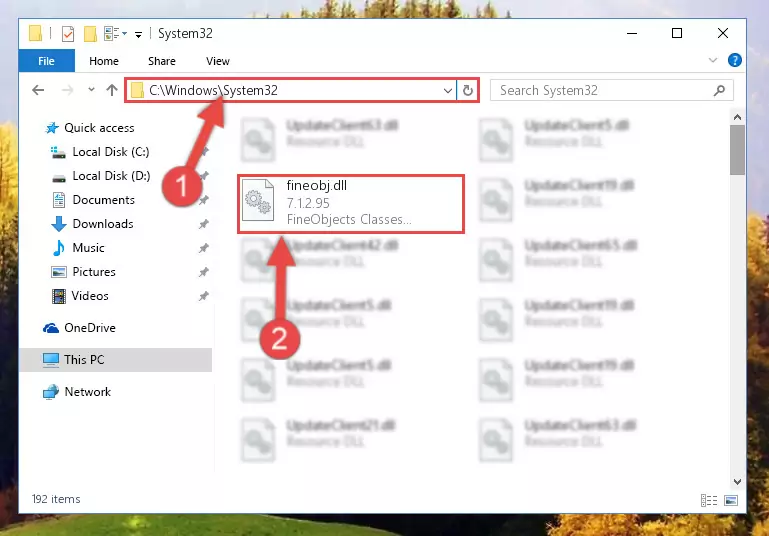This screenshot has height=536, width=769.
Task: Select OneDrive in navigation pane
Action: click(90, 328)
